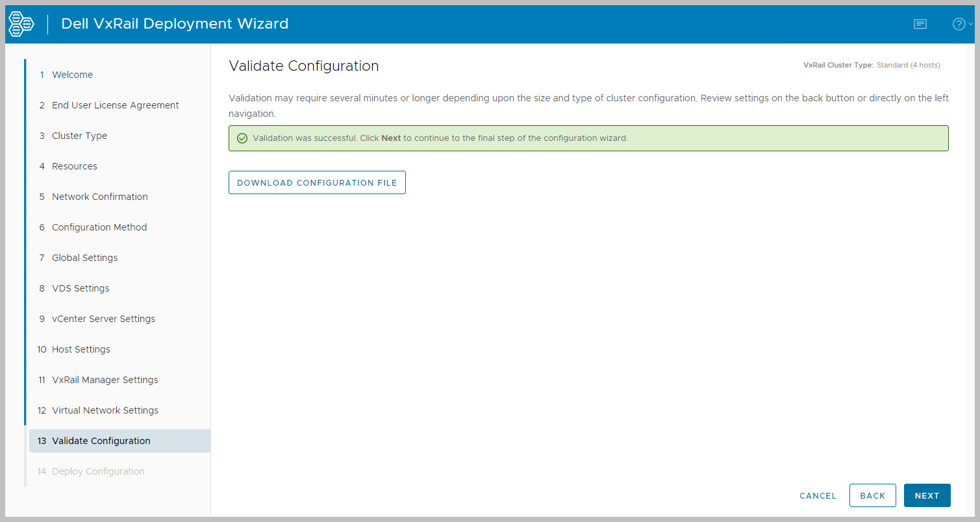
Task: Download the configuration file
Action: (317, 182)
